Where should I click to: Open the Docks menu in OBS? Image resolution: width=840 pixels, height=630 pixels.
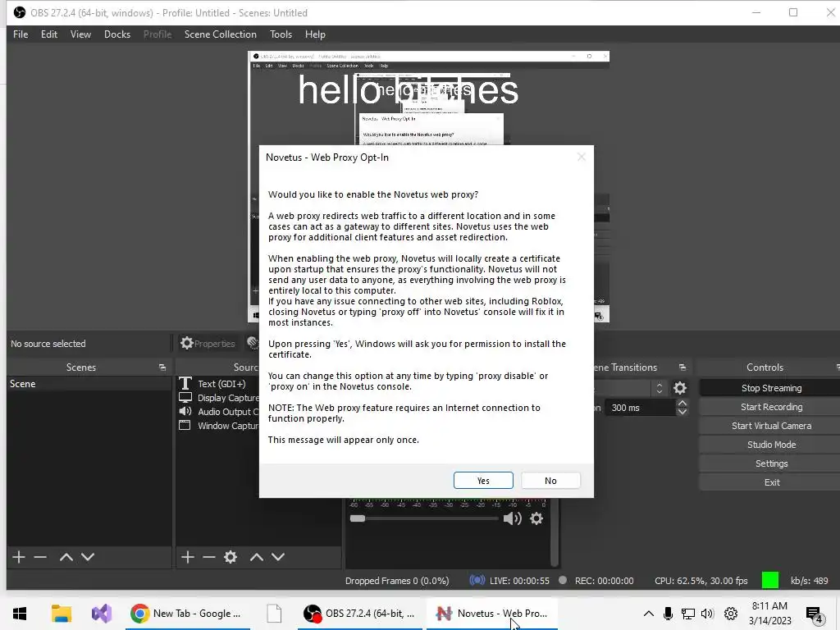tap(117, 34)
